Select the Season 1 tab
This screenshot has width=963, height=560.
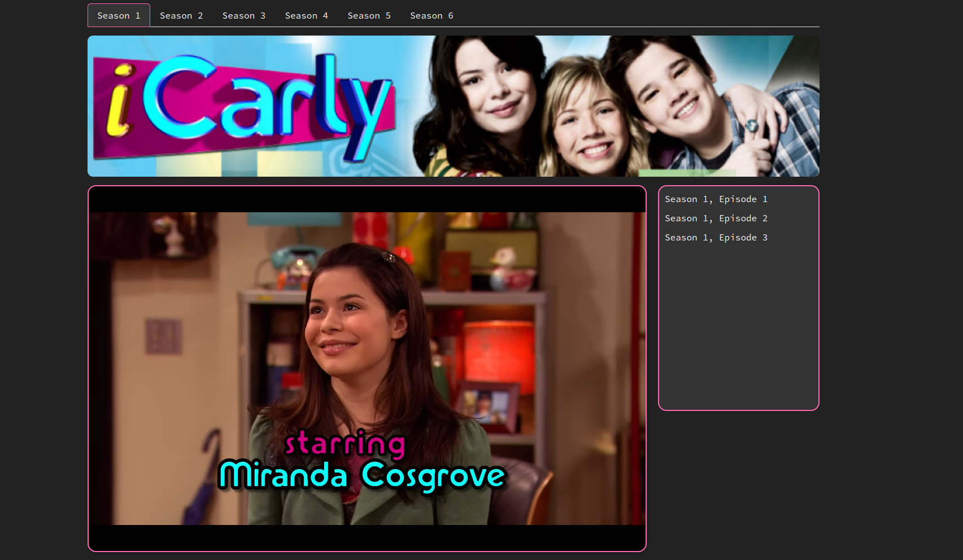pos(119,16)
